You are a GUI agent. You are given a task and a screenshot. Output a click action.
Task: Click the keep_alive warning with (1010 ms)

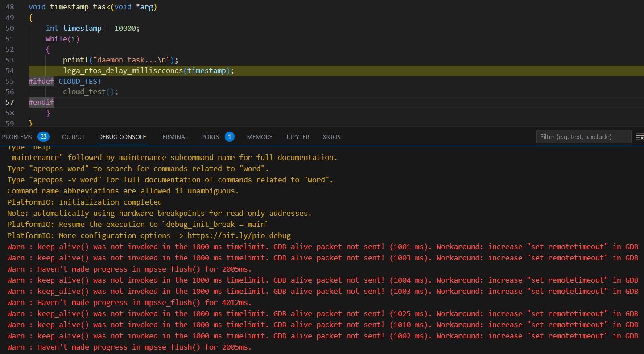tap(323, 325)
